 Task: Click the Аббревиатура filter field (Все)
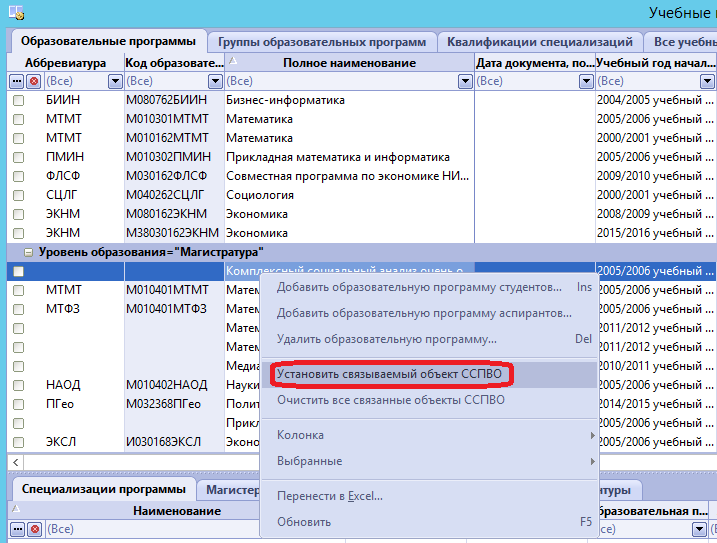pyautogui.click(x=76, y=81)
